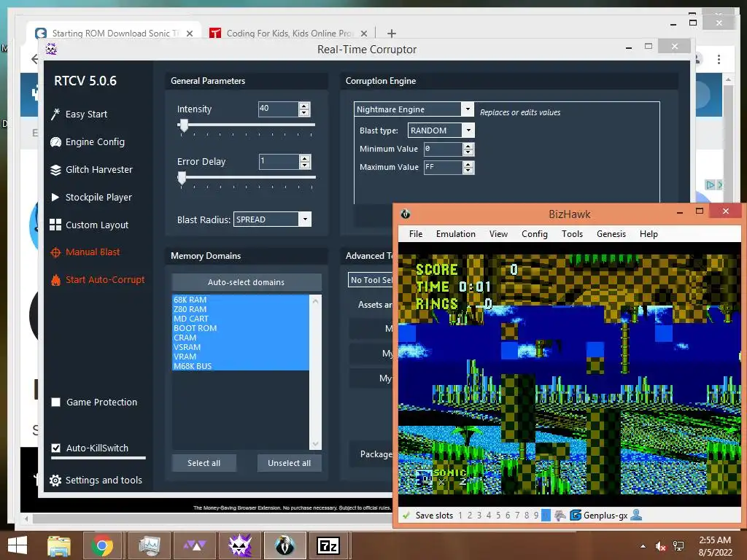
Task: Open the Emulation menu in BizHawk
Action: 456,234
